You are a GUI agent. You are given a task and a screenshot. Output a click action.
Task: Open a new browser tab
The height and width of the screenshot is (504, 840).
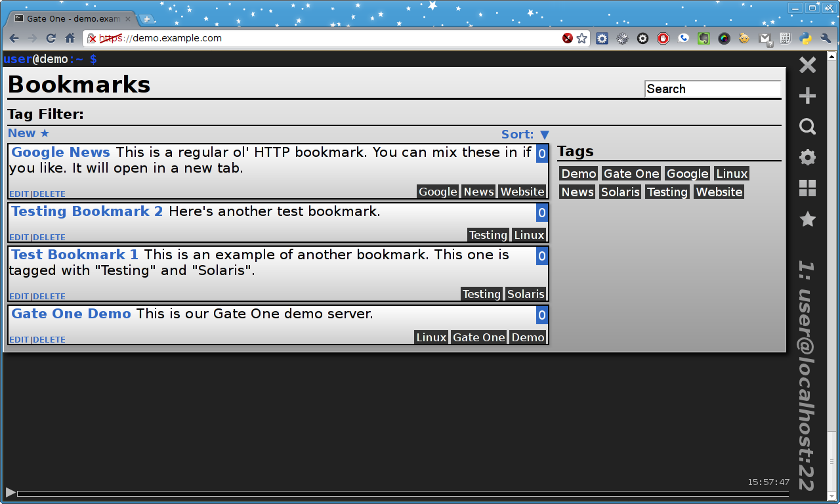[x=147, y=19]
